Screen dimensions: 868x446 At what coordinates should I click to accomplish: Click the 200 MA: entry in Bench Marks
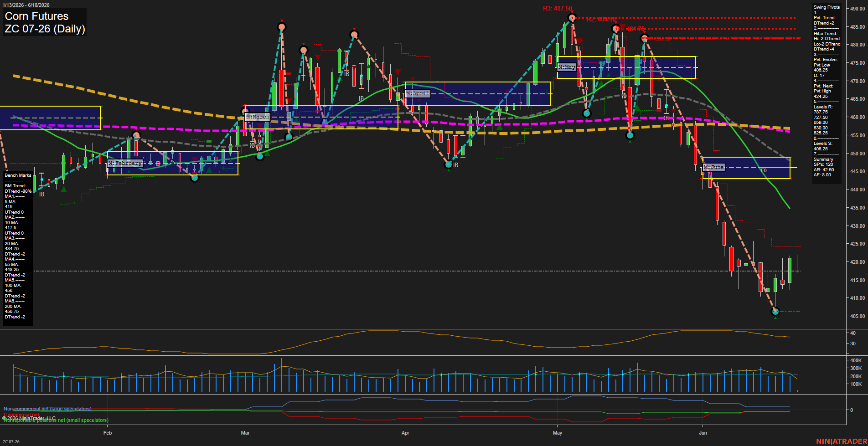(x=13, y=307)
